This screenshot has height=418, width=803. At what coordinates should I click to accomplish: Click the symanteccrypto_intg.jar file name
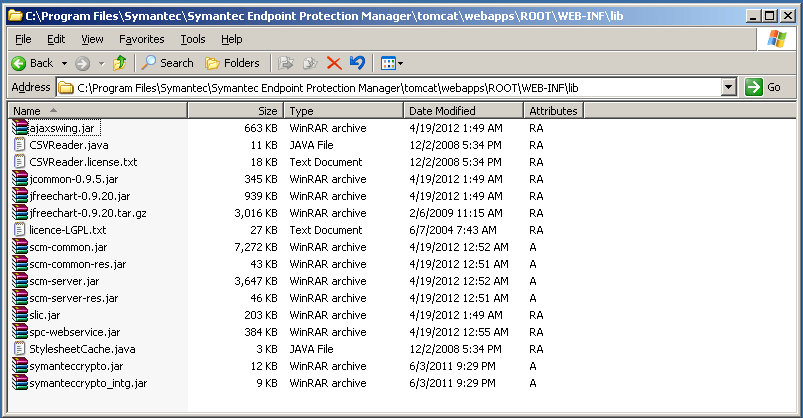coord(88,383)
